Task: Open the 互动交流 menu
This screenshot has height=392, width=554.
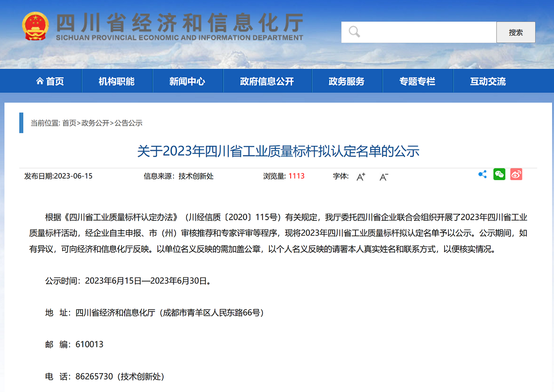Action: point(488,82)
